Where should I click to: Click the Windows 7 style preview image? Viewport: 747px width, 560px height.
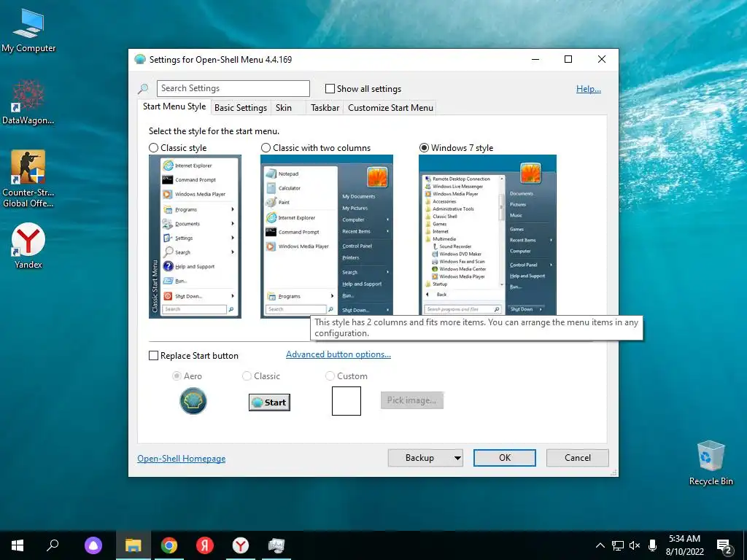(x=487, y=235)
